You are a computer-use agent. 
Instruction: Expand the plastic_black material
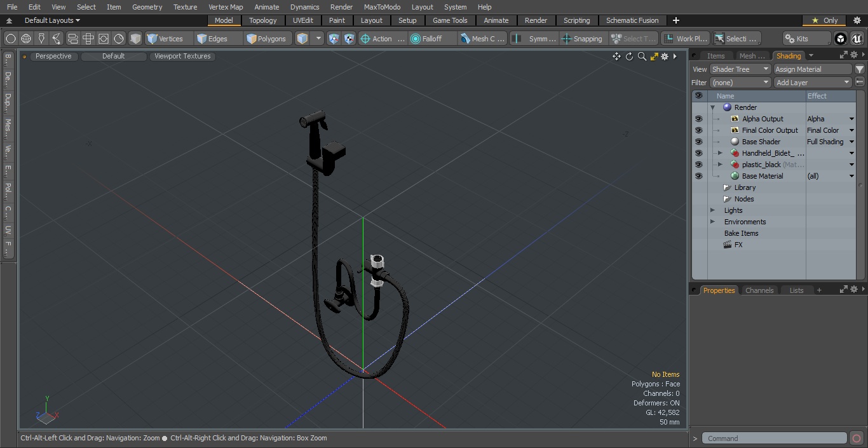pyautogui.click(x=720, y=165)
